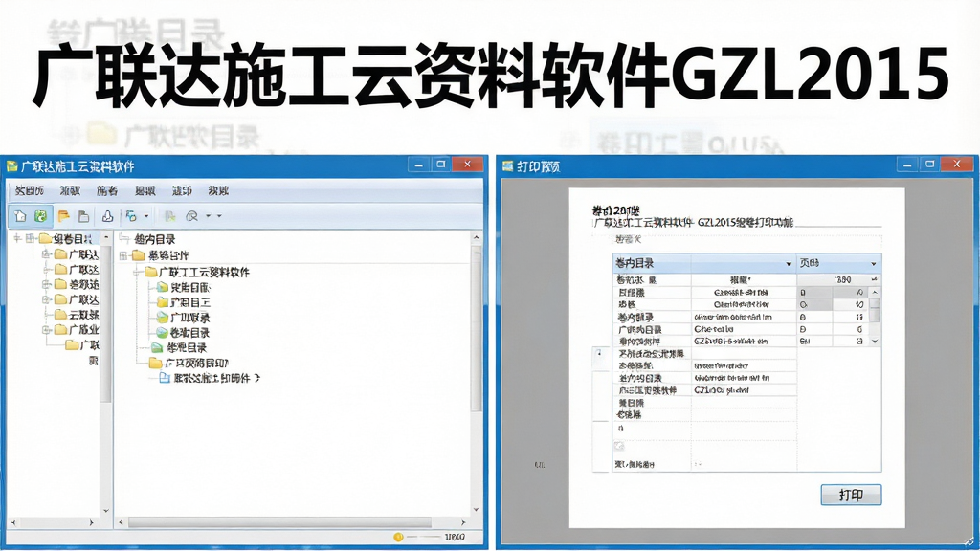Click the greyed-out document toolbar icon
The image size is (980, 551).
pyautogui.click(x=169, y=216)
